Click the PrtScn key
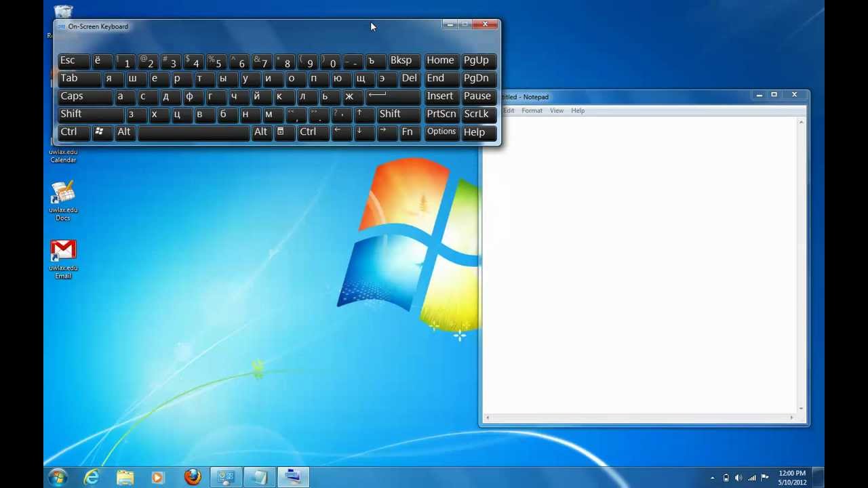The height and width of the screenshot is (488, 868). (442, 114)
